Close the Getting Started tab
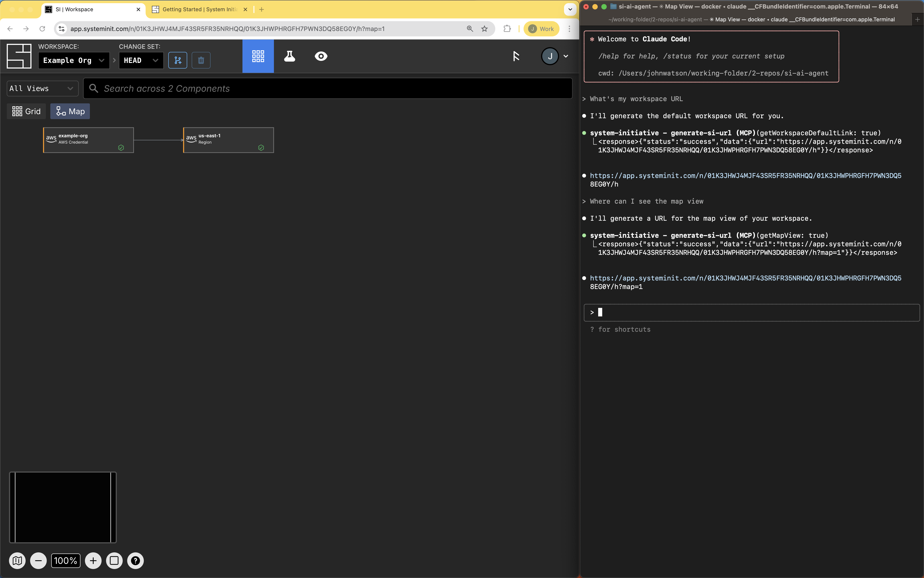Viewport: 924px width, 578px height. [x=245, y=9]
